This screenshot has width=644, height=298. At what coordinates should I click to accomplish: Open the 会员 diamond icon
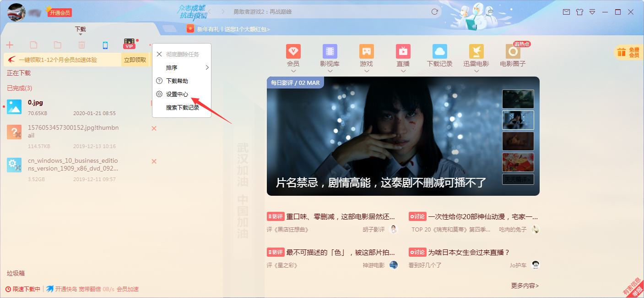tap(293, 51)
